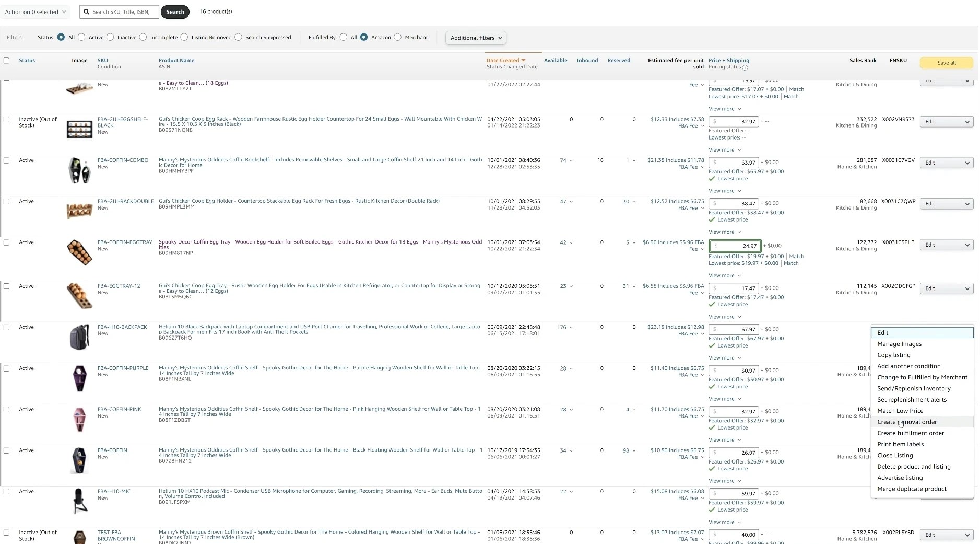Open the FBA-H10-MIC microphone thumbnail
The height and width of the screenshot is (544, 980).
(79, 501)
